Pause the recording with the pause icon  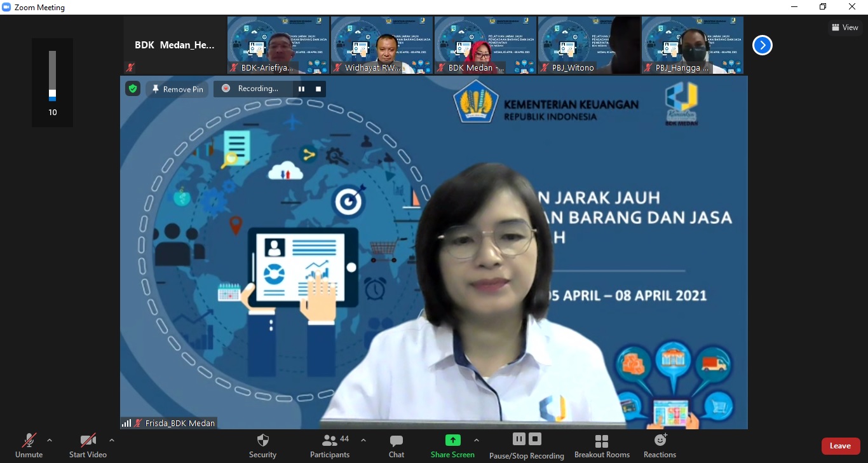coord(519,438)
